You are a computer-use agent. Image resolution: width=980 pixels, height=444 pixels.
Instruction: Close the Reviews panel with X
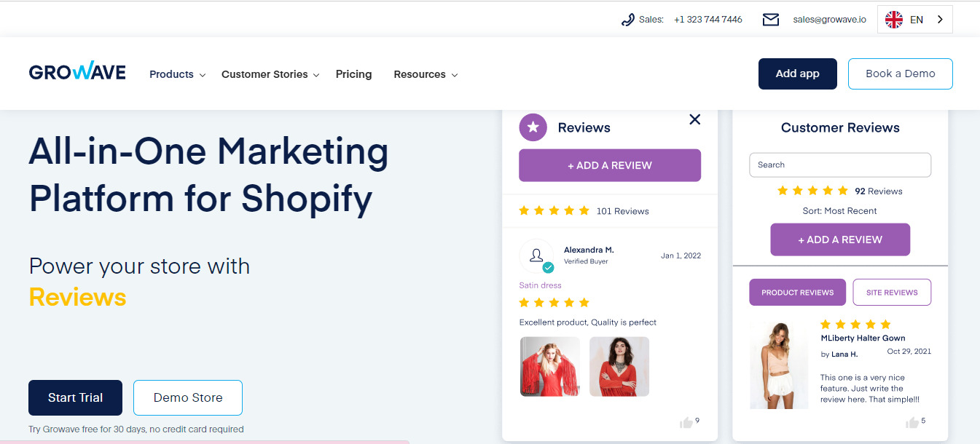[694, 119]
